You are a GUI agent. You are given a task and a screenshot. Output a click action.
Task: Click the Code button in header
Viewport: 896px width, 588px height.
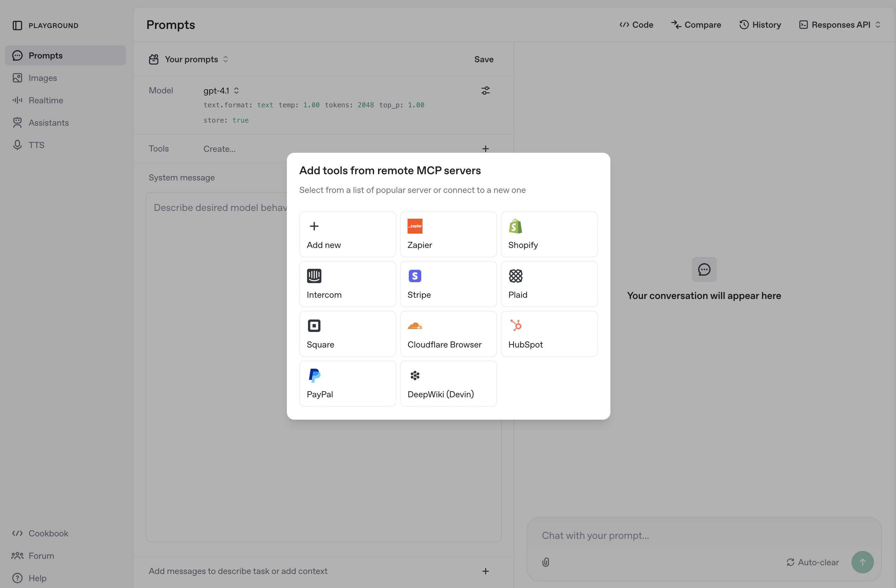point(636,25)
